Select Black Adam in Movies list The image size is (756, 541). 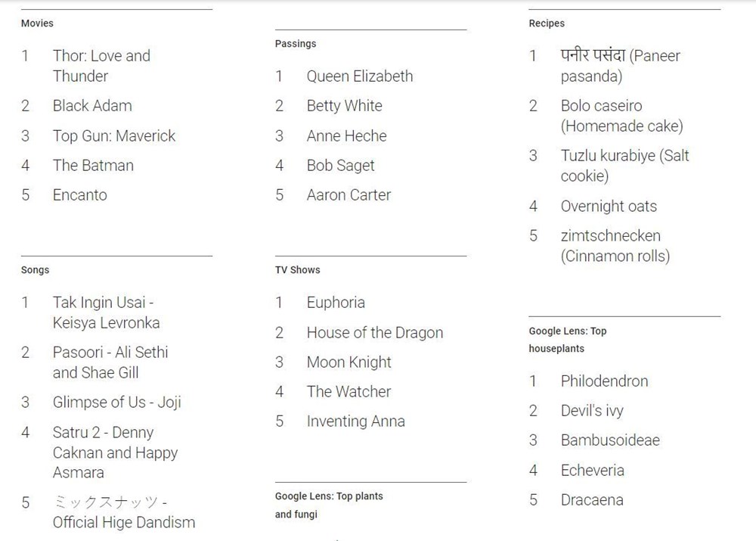[92, 106]
